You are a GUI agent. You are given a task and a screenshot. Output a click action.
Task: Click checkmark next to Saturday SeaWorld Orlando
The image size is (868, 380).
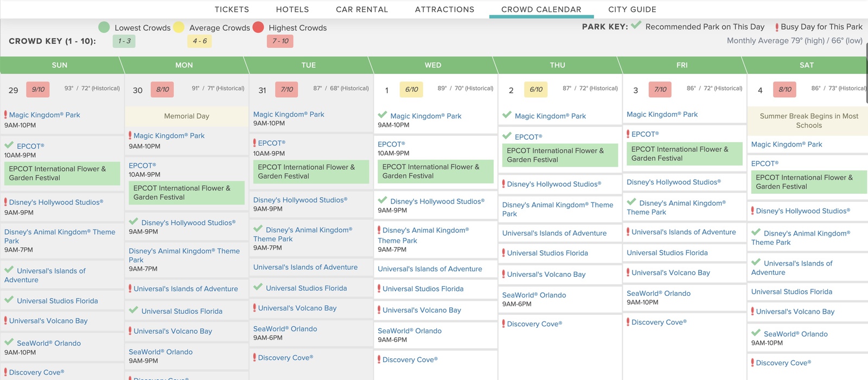coord(756,333)
